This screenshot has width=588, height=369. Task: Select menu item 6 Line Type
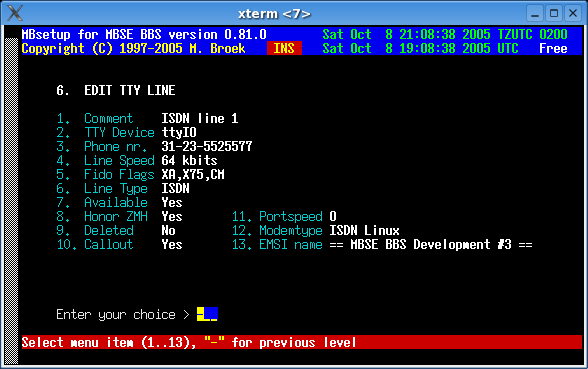tap(102, 189)
